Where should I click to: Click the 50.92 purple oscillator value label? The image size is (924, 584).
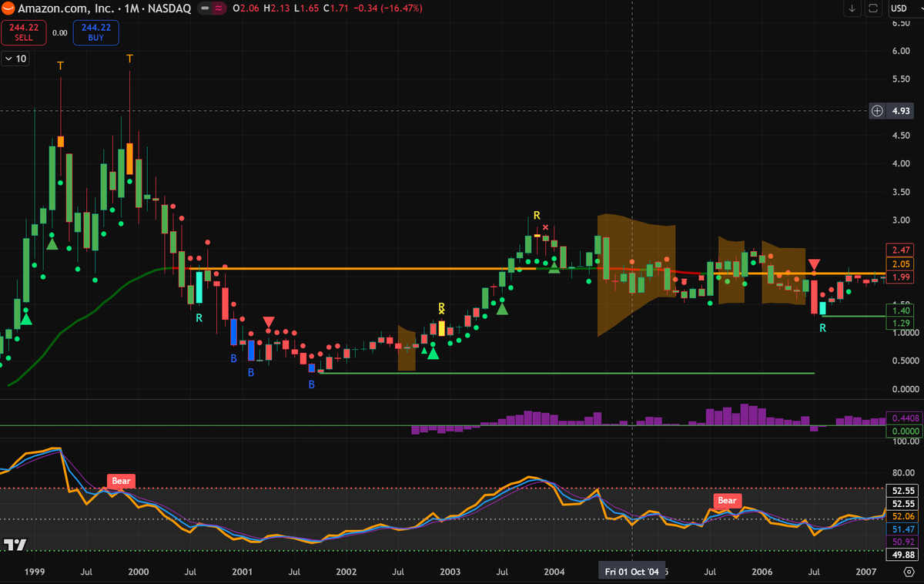click(x=901, y=542)
